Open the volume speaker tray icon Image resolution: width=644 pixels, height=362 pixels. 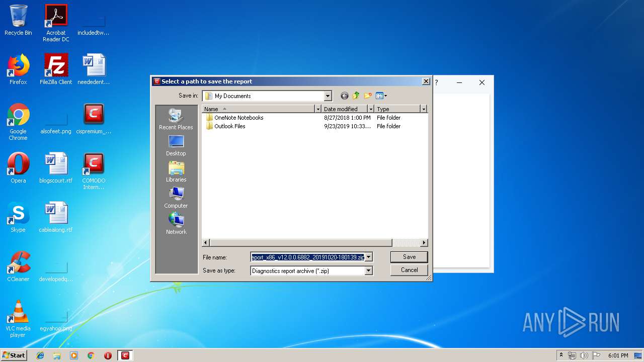coord(584,355)
